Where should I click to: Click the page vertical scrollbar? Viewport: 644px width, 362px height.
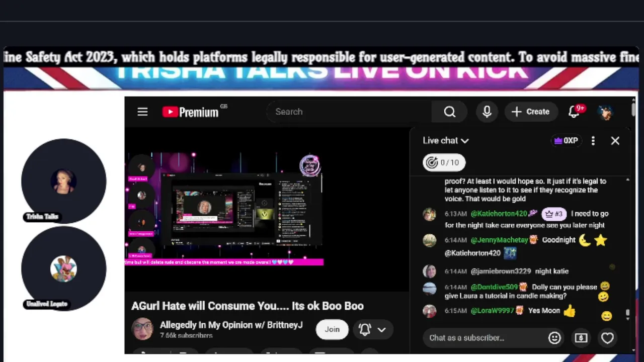tap(633, 109)
